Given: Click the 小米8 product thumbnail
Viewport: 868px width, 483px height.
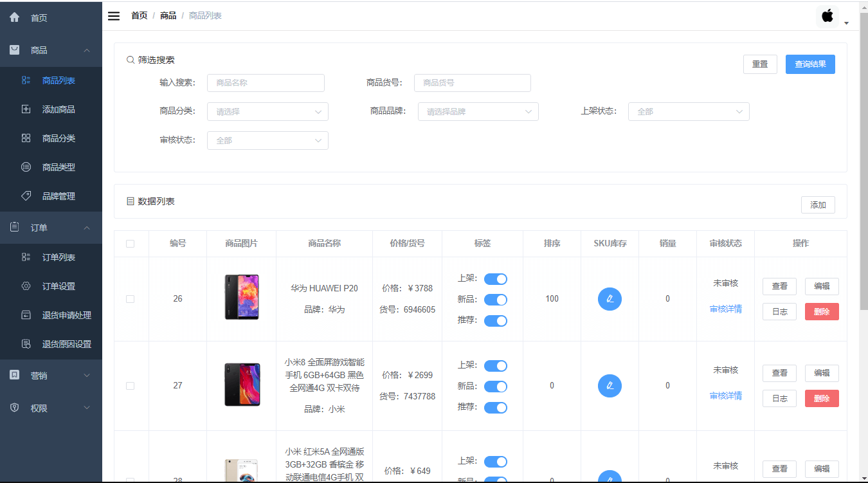Looking at the screenshot, I should 242,385.
